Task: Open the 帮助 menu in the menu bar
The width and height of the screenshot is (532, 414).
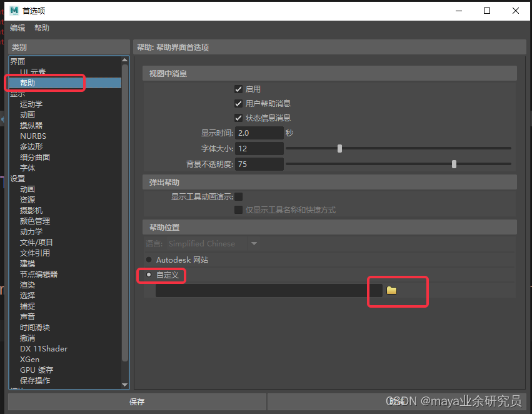Action: point(42,28)
